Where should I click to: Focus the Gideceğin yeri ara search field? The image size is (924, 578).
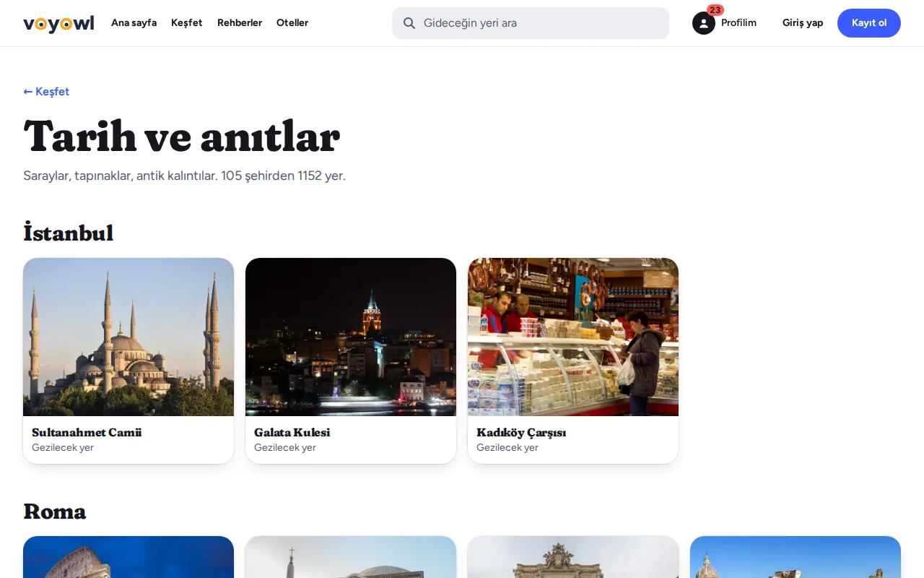(x=531, y=23)
